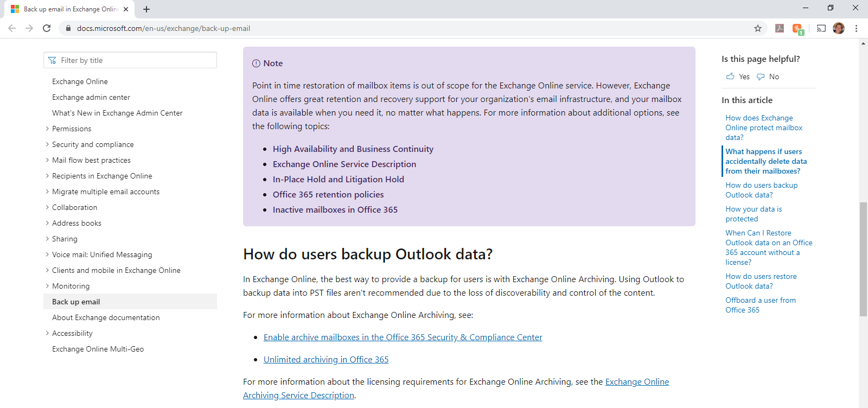The width and height of the screenshot is (868, 408).
Task: Open Office 365 retention policies link
Action: (x=328, y=194)
